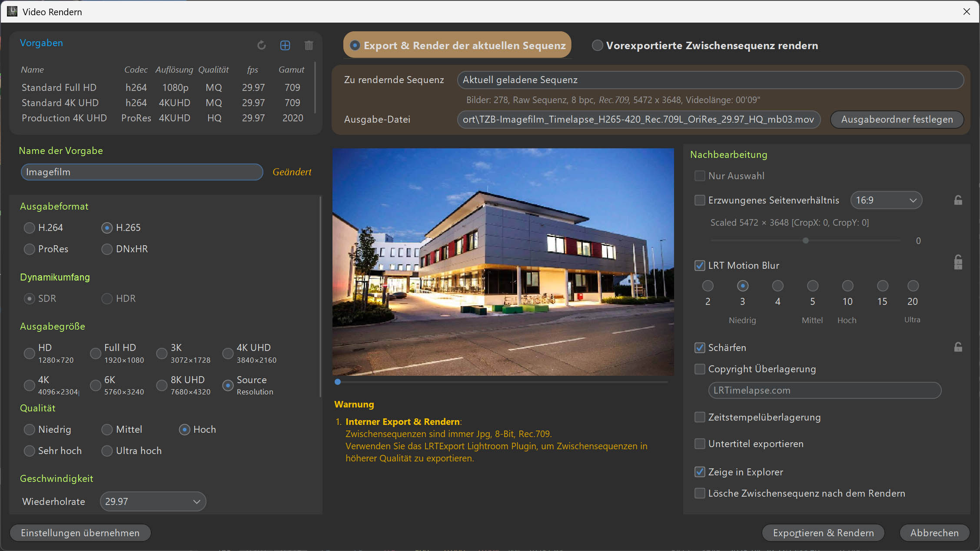Screen dimensions: 980x551
Task: Toggle the aspect ratio lock icon
Action: tap(958, 200)
